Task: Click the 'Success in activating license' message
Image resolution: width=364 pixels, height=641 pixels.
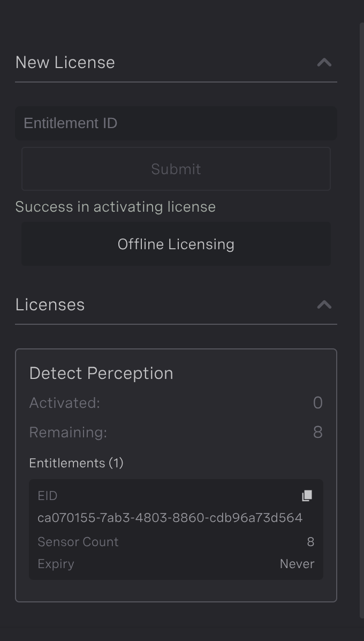Action: click(x=116, y=206)
